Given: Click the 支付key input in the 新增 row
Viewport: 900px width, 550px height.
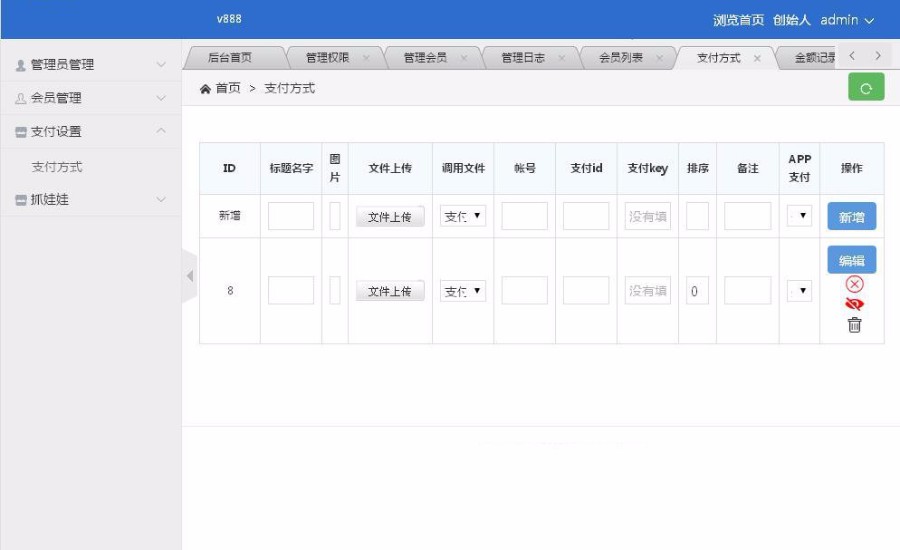Looking at the screenshot, I should pyautogui.click(x=647, y=216).
